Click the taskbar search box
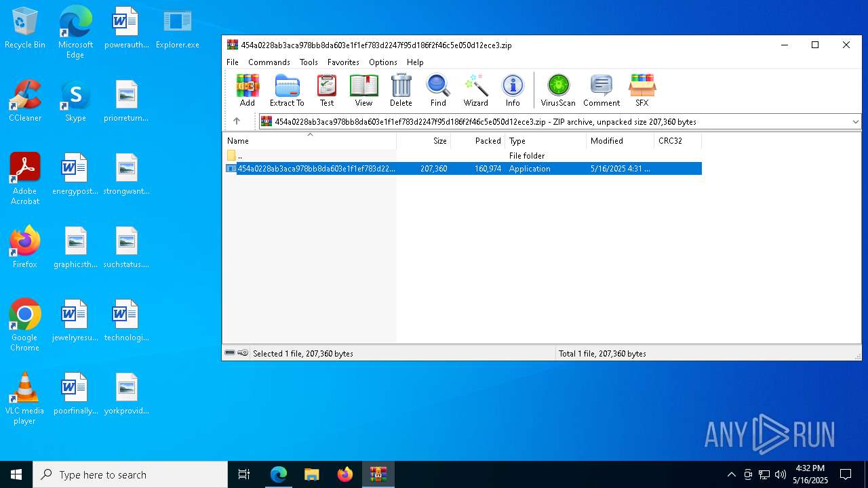Viewport: 868px width, 488px height. tap(130, 474)
